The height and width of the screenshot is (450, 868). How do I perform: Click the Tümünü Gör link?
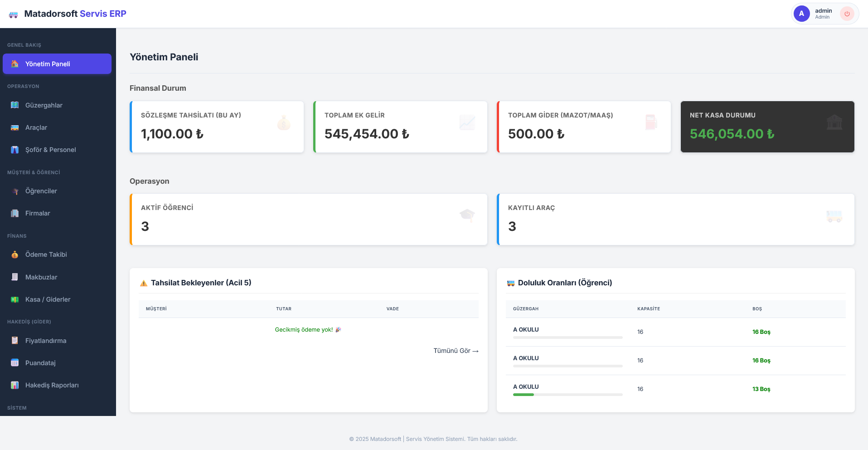pyautogui.click(x=456, y=351)
